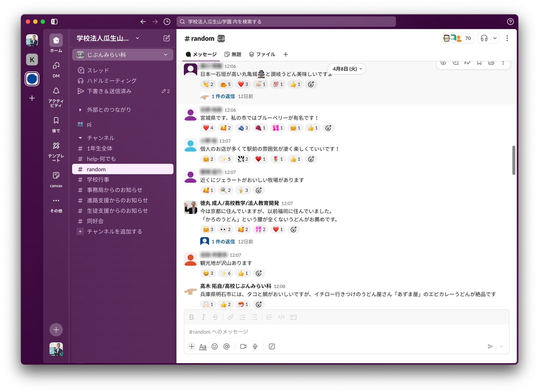Screen dimensions: 539x392
Task: Click the #random message input field
Action: [346, 331]
